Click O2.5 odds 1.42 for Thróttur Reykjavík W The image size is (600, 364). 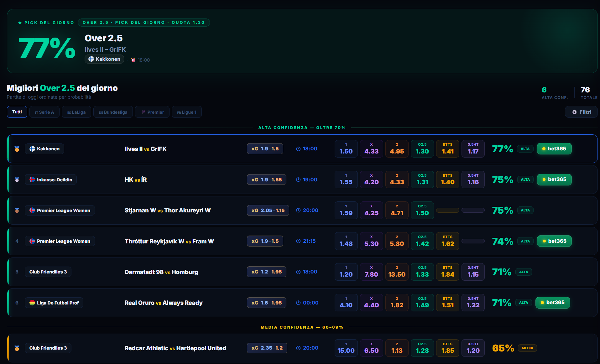[x=422, y=241]
